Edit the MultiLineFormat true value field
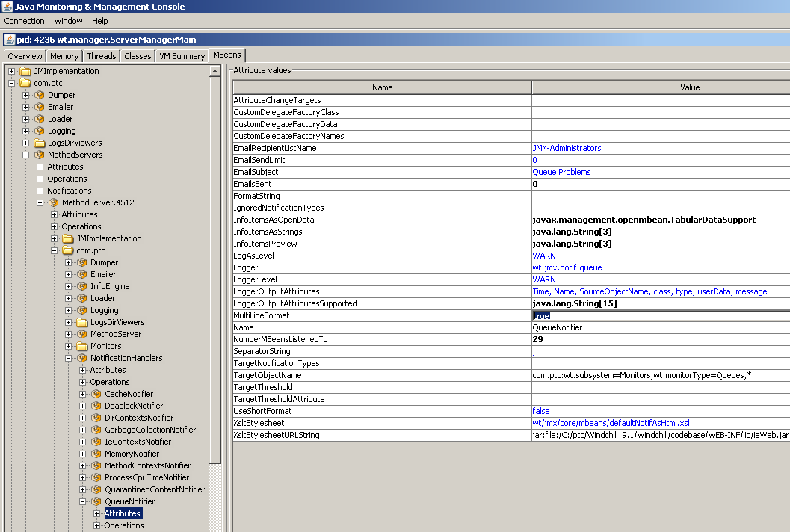The height and width of the screenshot is (532, 790). coord(661,316)
